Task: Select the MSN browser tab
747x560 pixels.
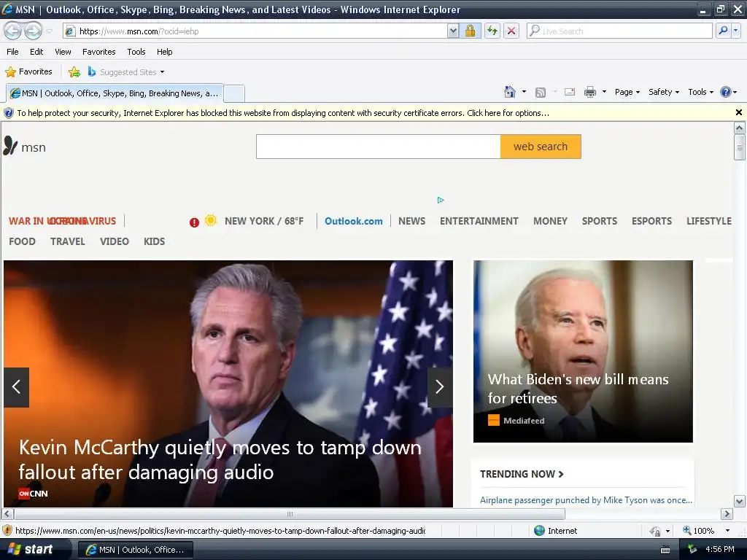Action: 115,93
